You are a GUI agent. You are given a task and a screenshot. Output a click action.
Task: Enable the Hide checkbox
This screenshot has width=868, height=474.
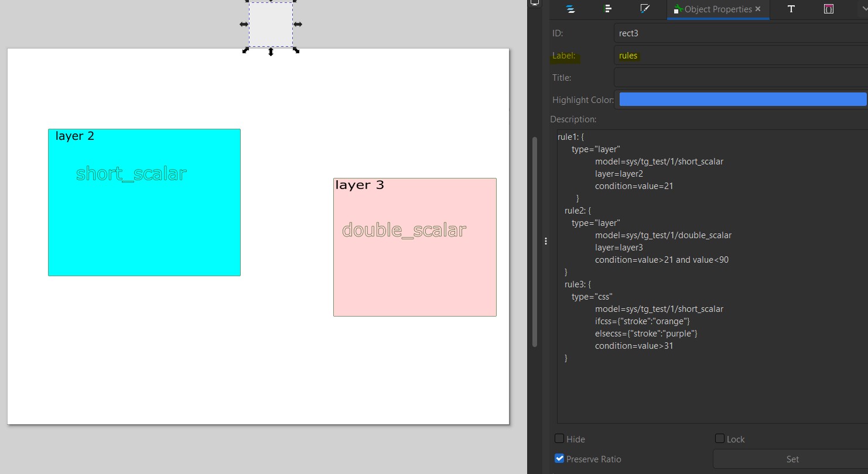[x=559, y=438]
